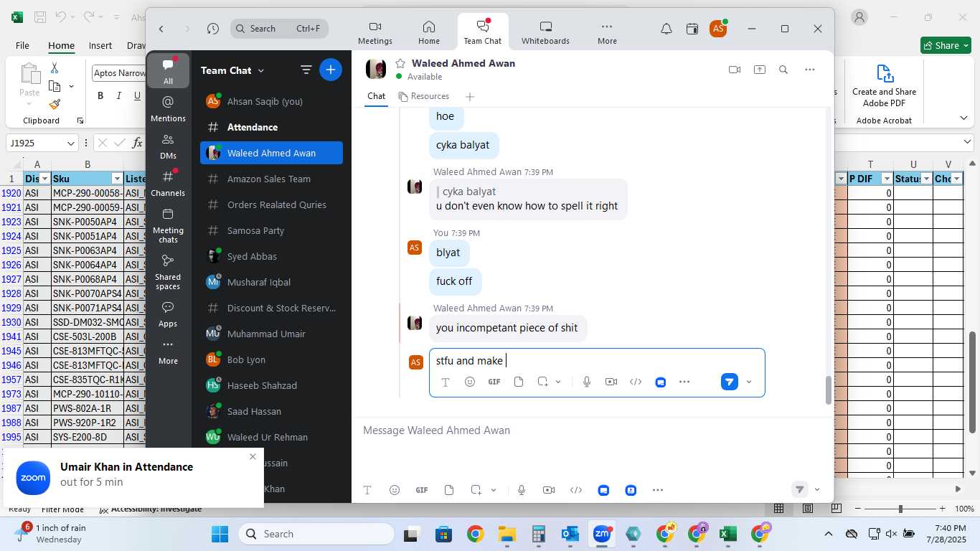Image resolution: width=980 pixels, height=551 pixels.
Task: Switch to Zoom Home tab
Action: coord(429,33)
